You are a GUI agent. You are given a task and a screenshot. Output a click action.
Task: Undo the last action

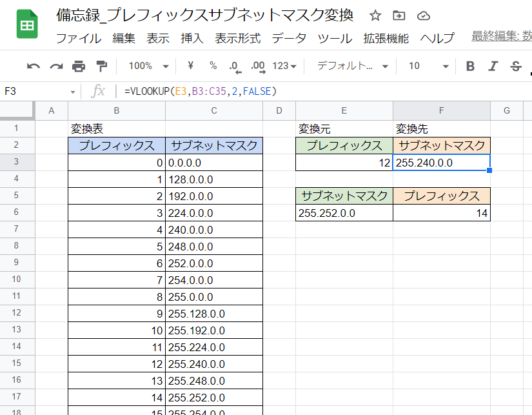[34, 66]
